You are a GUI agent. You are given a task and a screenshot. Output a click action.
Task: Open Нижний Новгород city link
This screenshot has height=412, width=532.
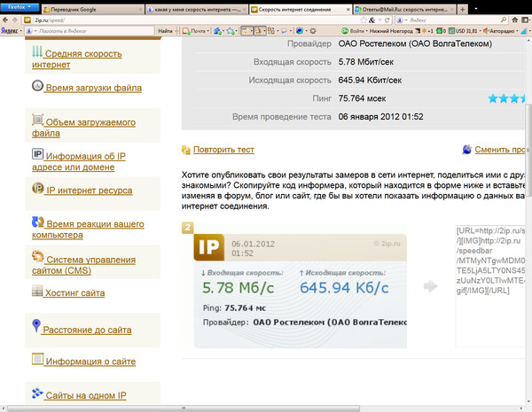point(391,31)
